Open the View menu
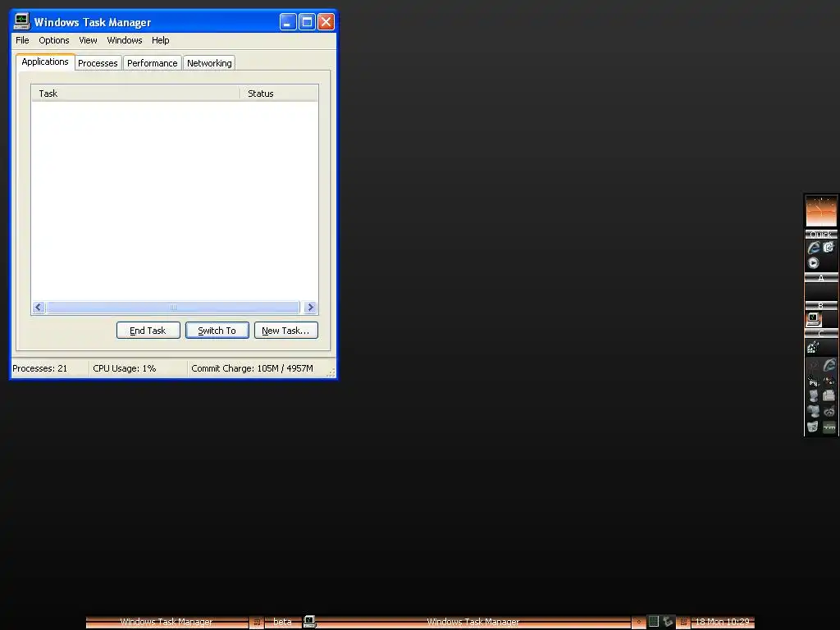 point(88,40)
